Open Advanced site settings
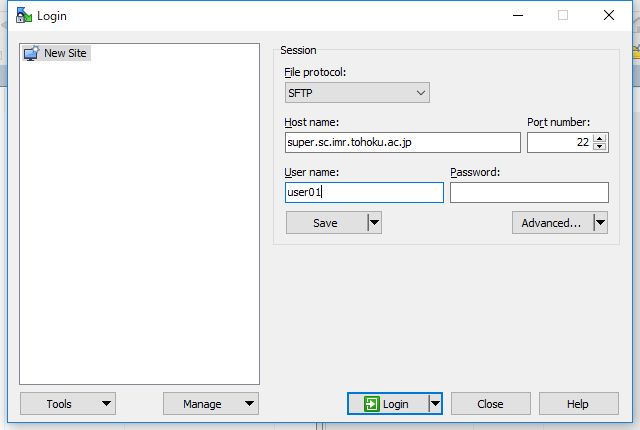This screenshot has width=640, height=430. click(552, 223)
